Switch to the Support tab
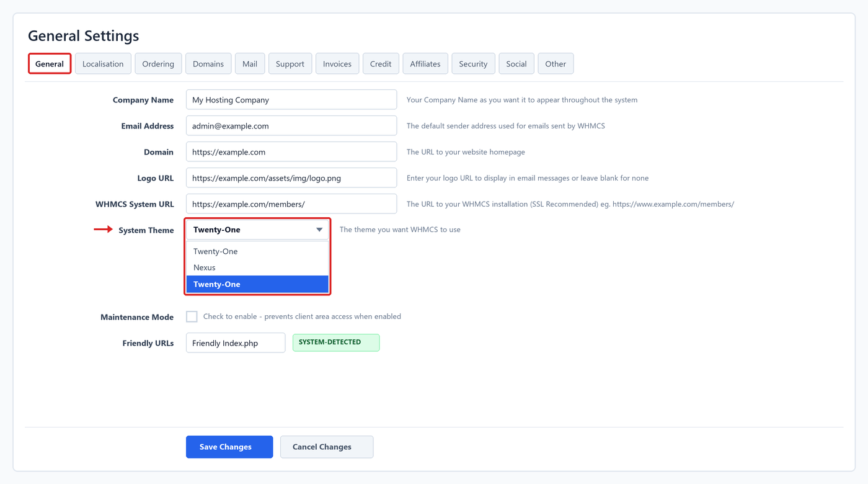 pyautogui.click(x=290, y=64)
